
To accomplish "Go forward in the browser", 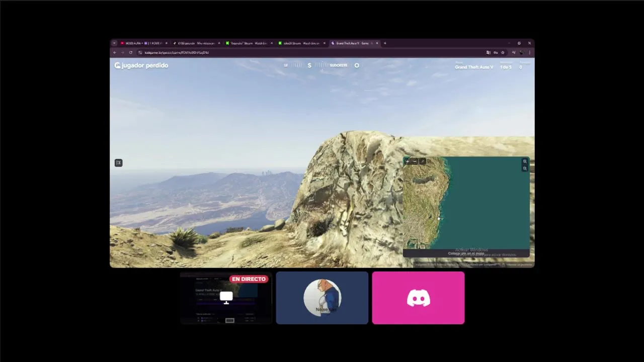I will (x=122, y=52).
